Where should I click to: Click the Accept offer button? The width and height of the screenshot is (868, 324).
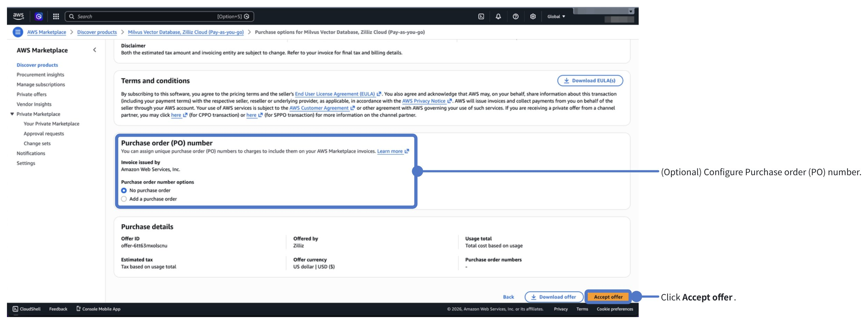608,297
